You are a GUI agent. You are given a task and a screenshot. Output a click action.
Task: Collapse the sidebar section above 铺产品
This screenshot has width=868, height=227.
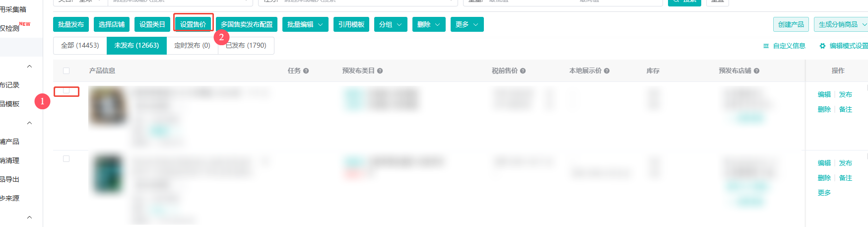tap(29, 123)
